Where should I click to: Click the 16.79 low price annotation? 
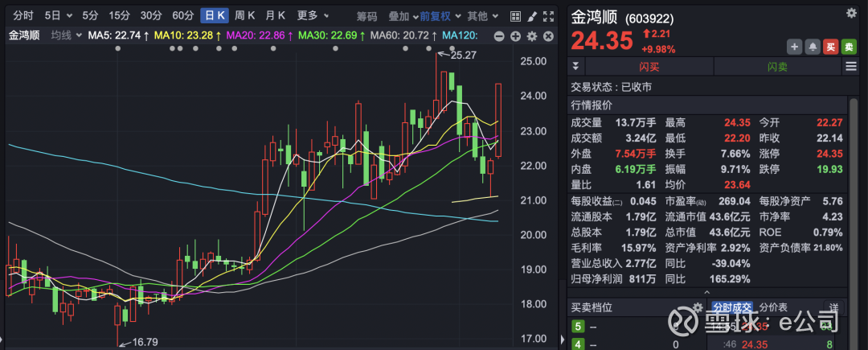coord(145,342)
